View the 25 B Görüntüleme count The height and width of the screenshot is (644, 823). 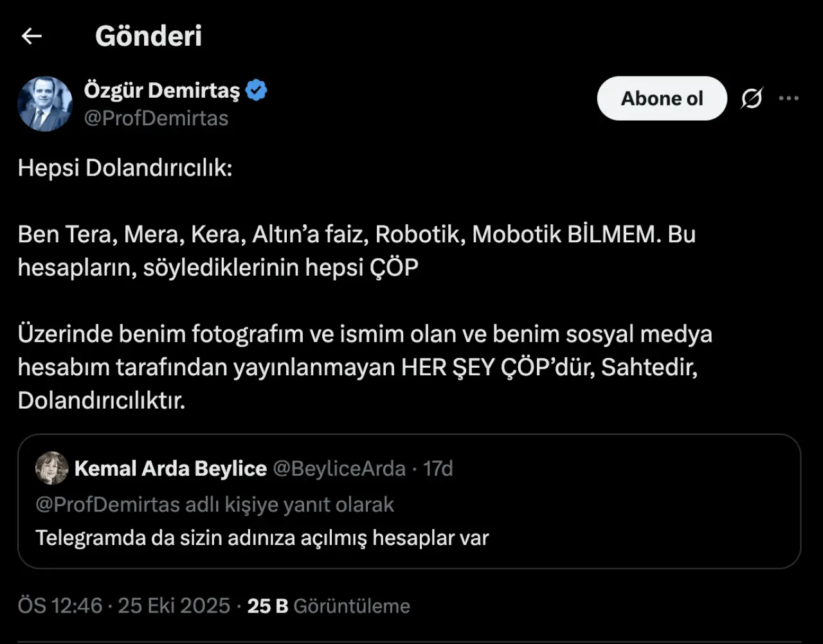click(x=329, y=605)
